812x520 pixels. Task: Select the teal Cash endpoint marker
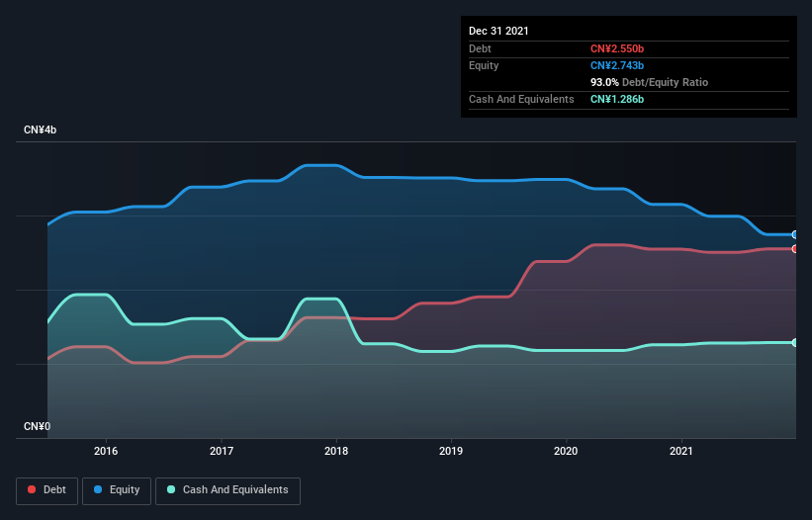point(795,342)
